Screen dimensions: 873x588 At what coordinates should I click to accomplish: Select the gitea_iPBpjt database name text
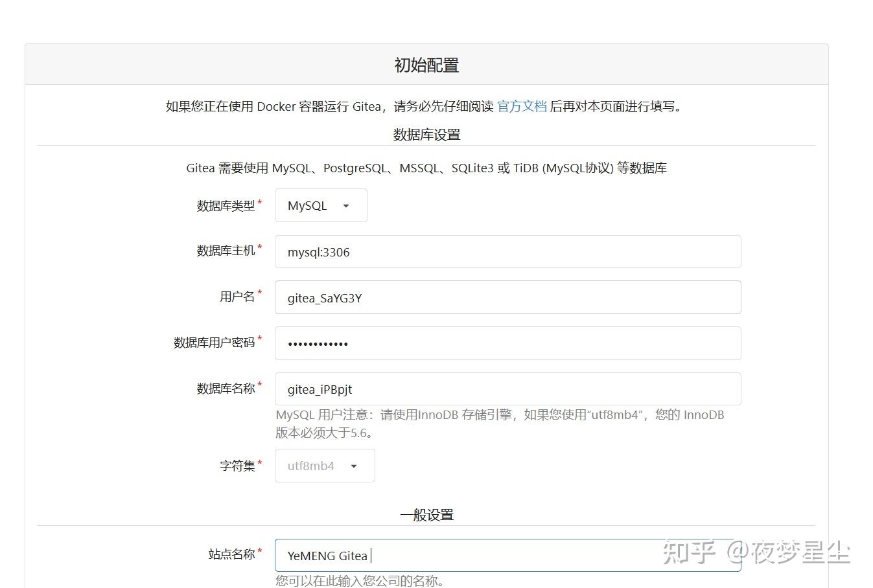[x=317, y=389]
